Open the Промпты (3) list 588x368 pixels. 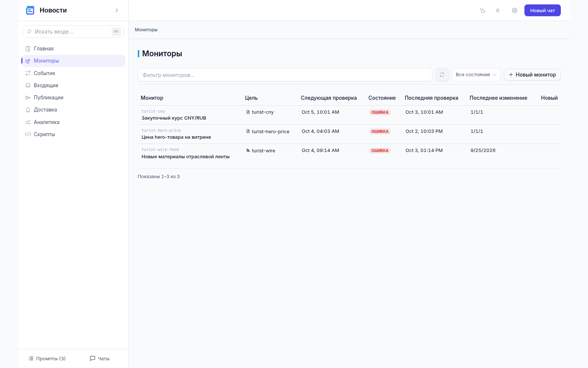click(47, 358)
